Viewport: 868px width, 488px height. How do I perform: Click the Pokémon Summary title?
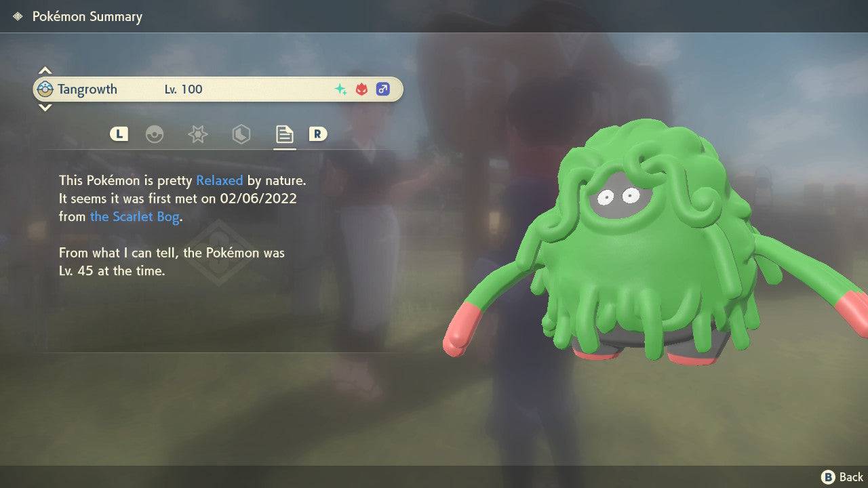pyautogui.click(x=87, y=17)
